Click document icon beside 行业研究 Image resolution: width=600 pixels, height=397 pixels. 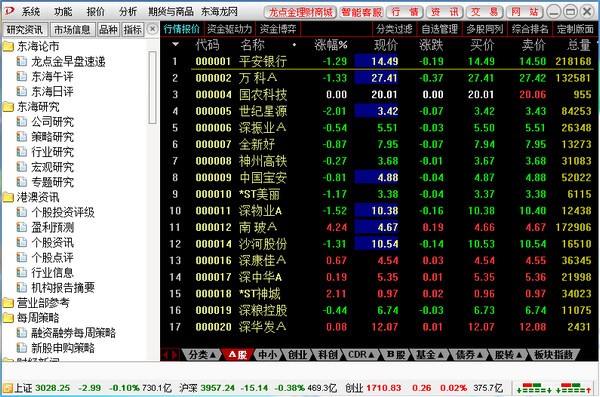(22, 152)
